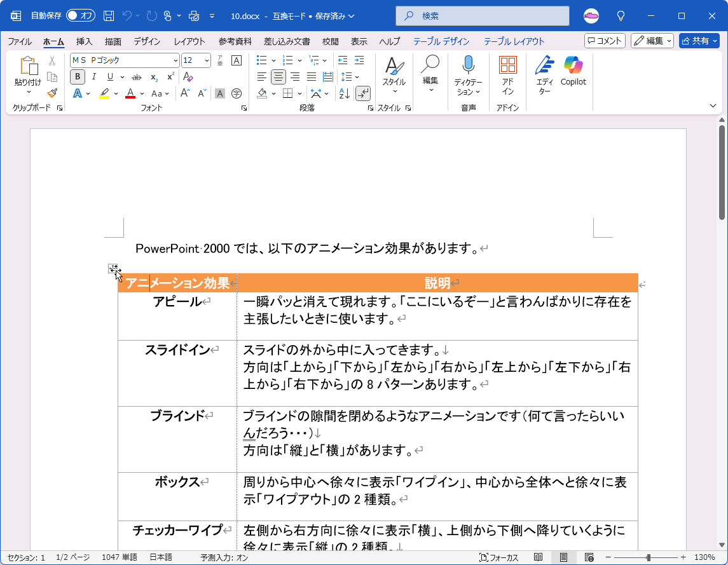Switch to Layout (レイアウト) tab
Viewport: 728px width, 565px height.
189,41
